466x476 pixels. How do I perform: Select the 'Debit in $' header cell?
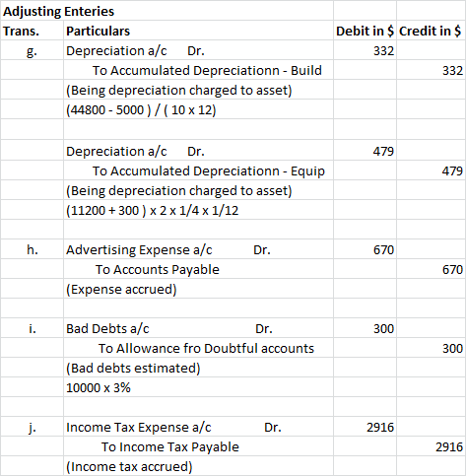pyautogui.click(x=365, y=31)
